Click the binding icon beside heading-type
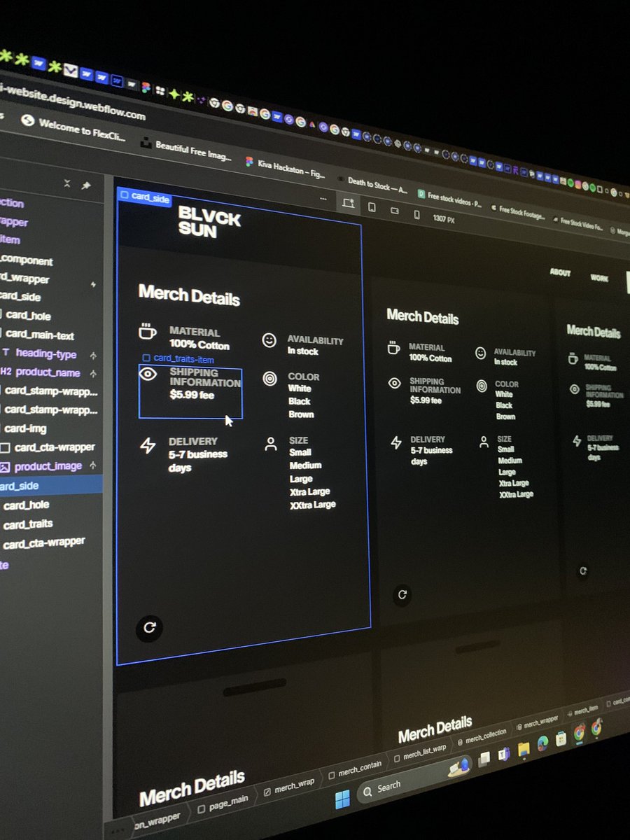630x840 pixels. tap(92, 356)
